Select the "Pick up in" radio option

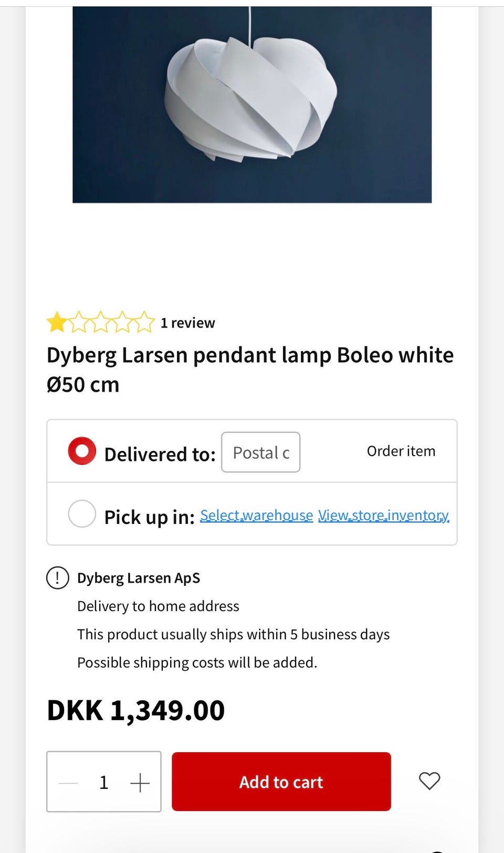tap(82, 513)
